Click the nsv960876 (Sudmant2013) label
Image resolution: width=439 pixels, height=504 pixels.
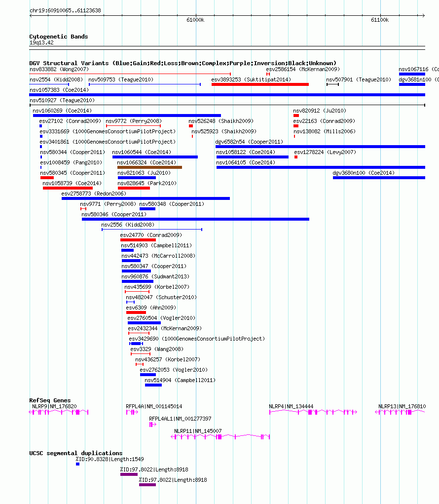(155, 276)
